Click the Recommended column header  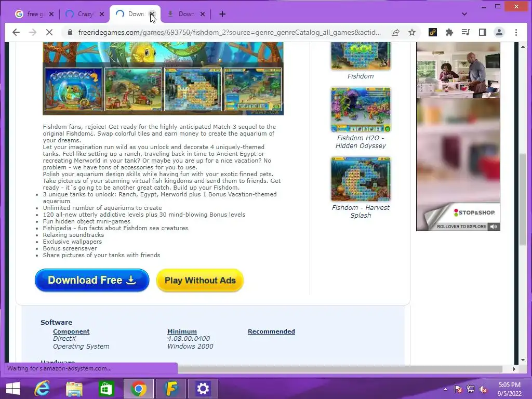click(x=271, y=331)
